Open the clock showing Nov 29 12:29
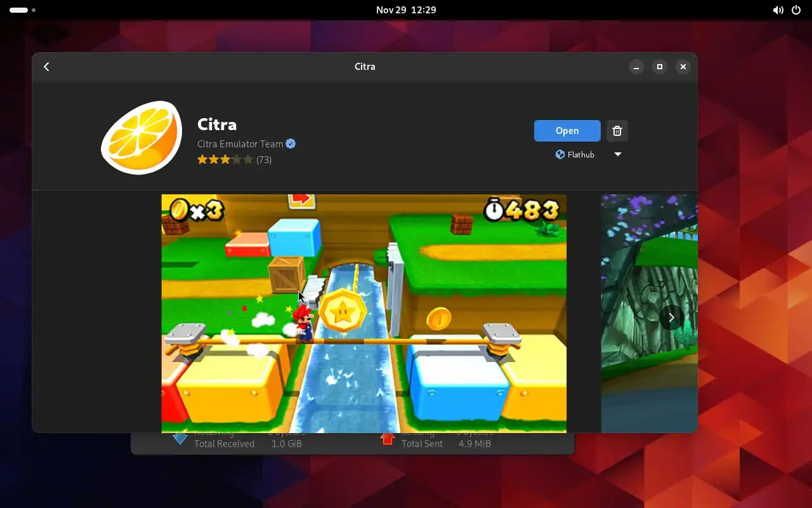 tap(406, 10)
